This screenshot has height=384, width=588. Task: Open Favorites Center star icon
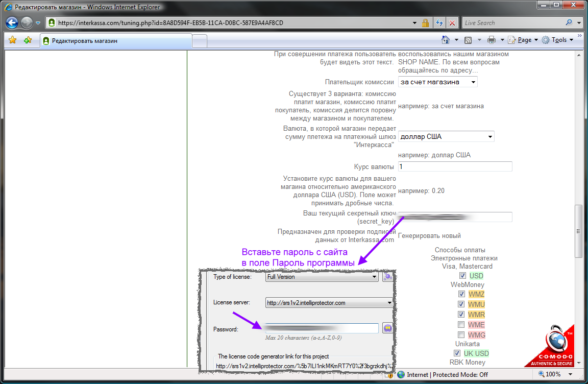(12, 40)
